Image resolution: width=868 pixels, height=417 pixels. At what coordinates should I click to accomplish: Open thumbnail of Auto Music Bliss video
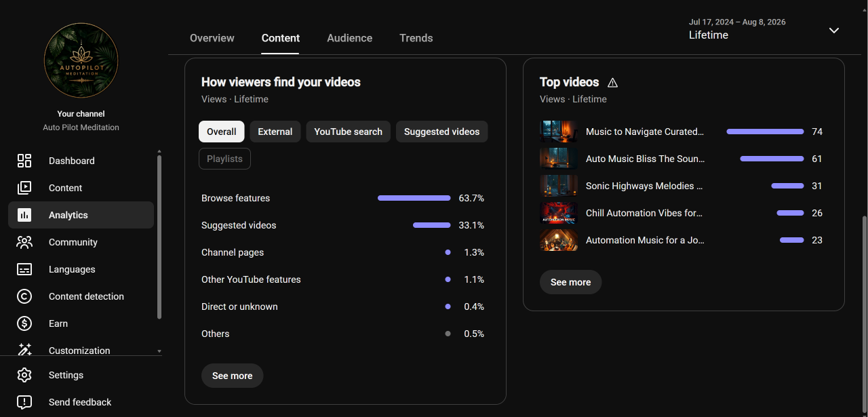click(x=559, y=159)
